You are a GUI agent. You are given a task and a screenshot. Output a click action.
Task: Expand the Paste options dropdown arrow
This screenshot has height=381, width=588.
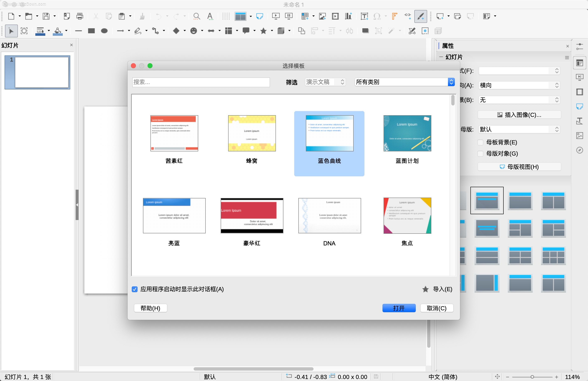coord(130,16)
